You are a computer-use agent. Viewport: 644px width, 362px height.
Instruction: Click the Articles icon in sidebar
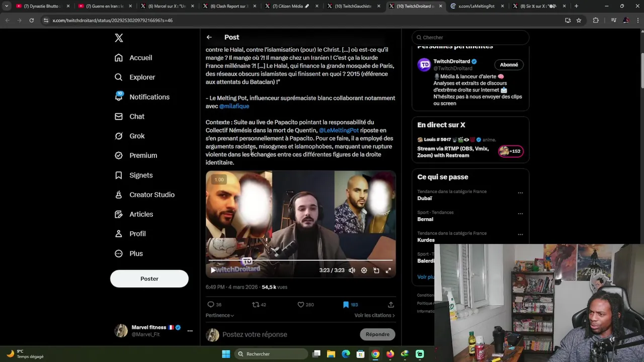click(x=119, y=214)
